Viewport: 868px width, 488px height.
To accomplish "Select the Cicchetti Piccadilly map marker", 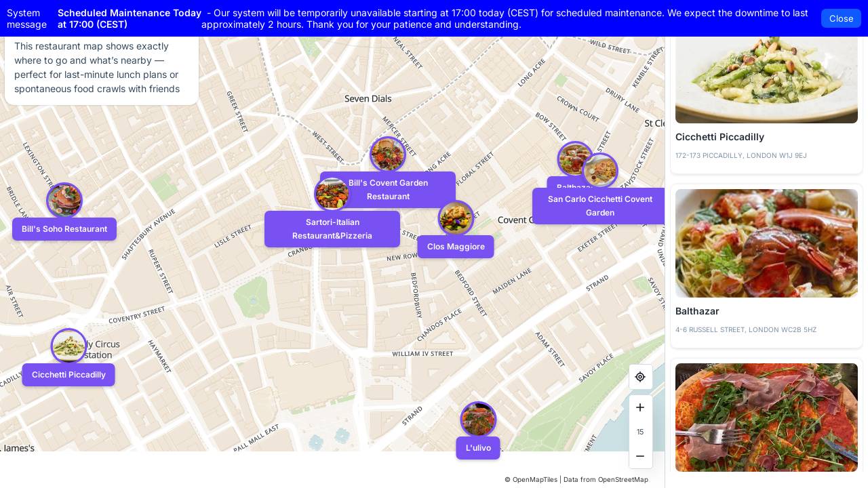I will 68,346.
